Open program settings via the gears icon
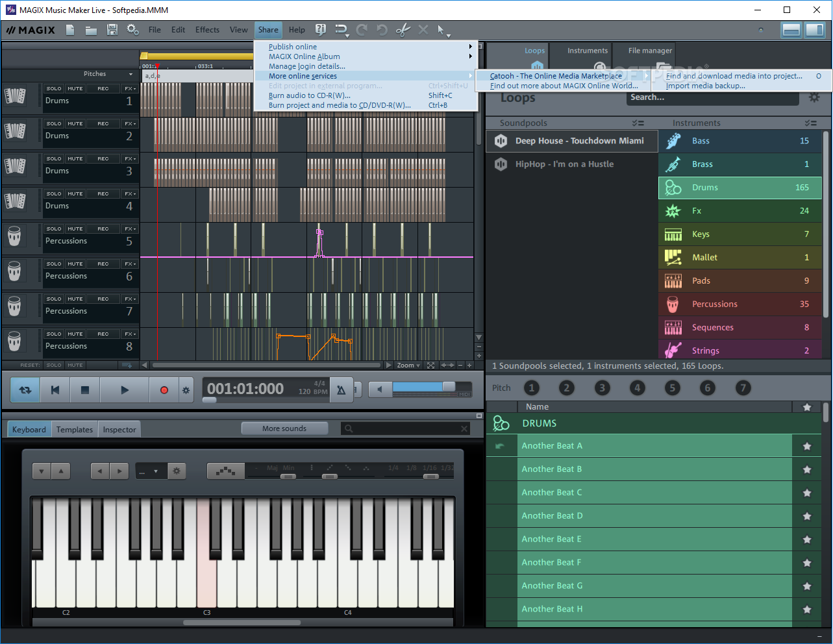The image size is (833, 644). [132, 30]
